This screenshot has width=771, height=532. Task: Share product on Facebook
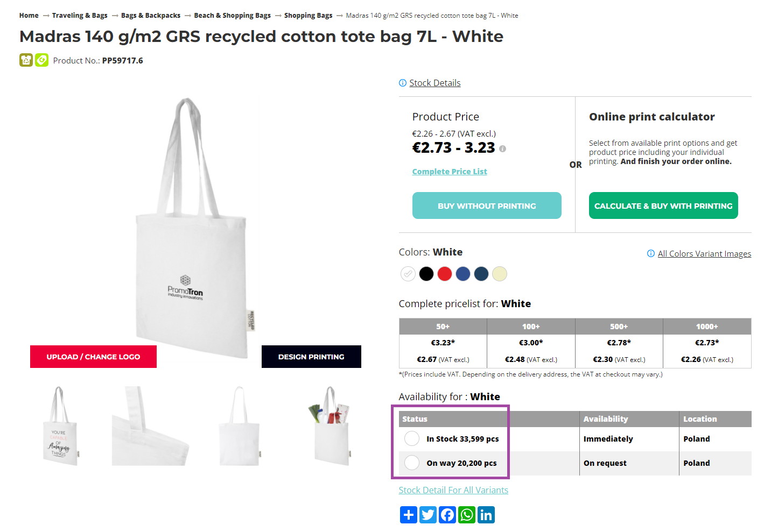coord(447,515)
